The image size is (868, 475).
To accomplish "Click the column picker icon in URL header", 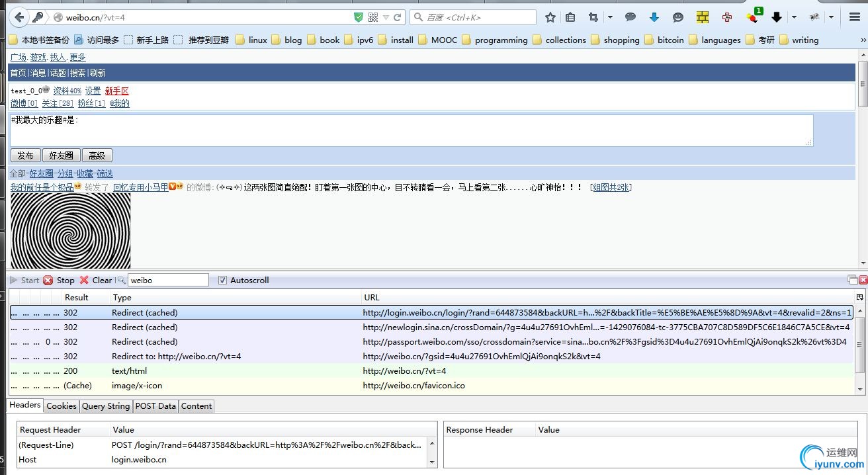I will [860, 298].
